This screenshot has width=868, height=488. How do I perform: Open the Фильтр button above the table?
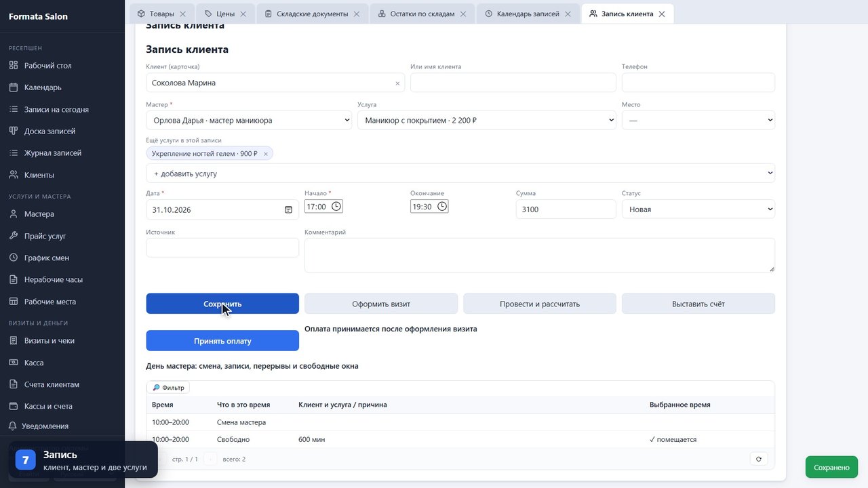tap(168, 388)
